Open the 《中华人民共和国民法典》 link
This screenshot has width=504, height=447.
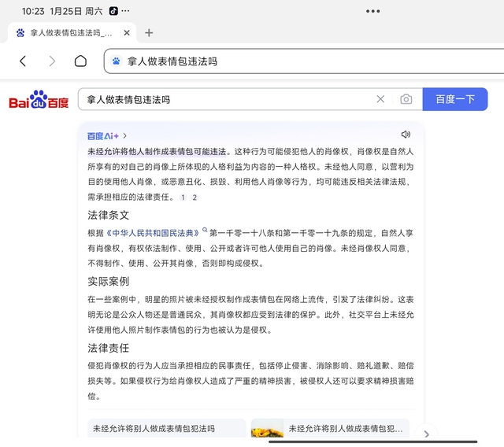[153, 233]
